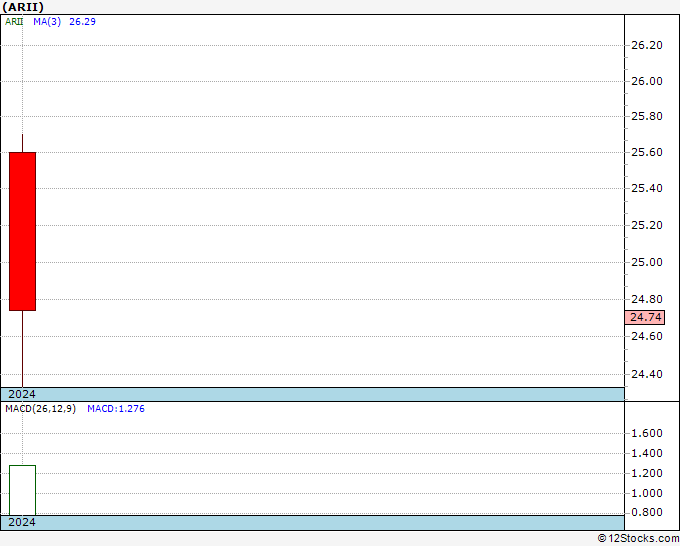Click the 0.800 MACD axis label
680x546 pixels.
[647, 512]
